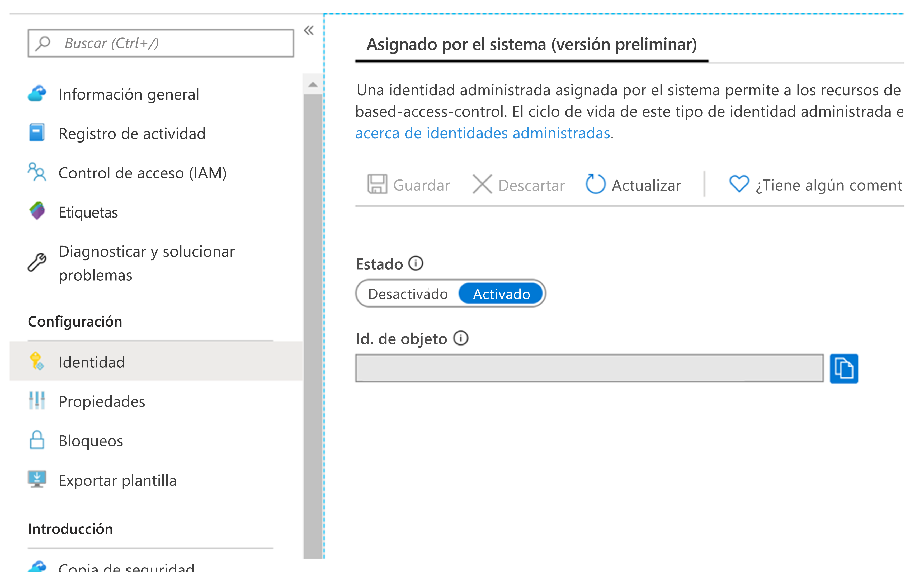
Task: Click the Exportar plantilla download icon
Action: coord(37,479)
